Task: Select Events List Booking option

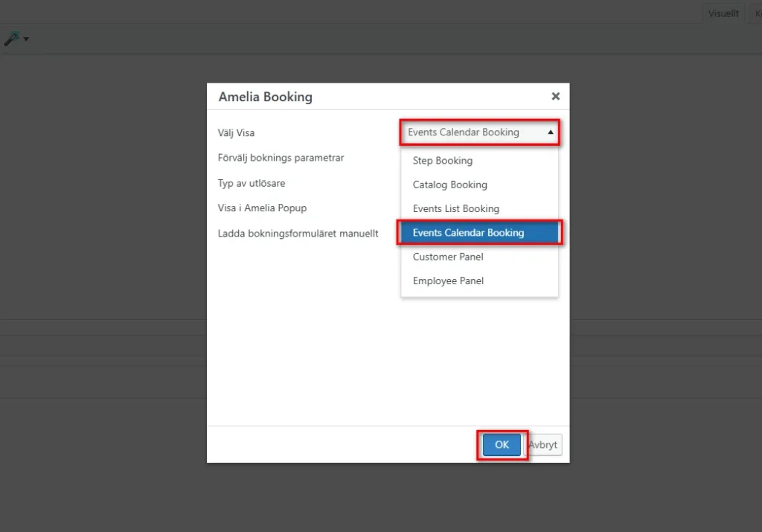Action: coord(479,208)
